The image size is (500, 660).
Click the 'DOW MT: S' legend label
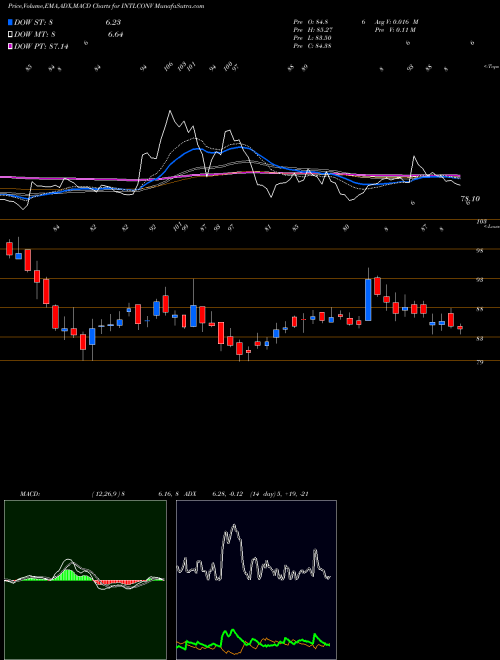pyautogui.click(x=35, y=35)
